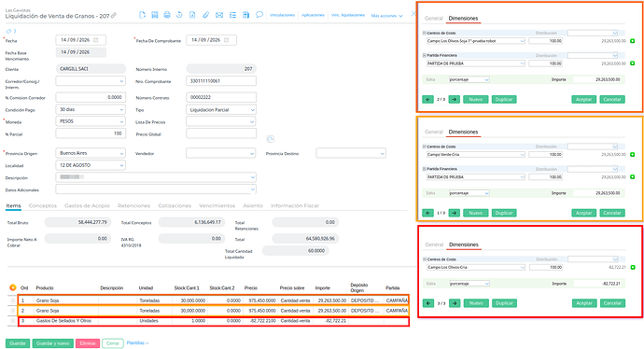
Task: Open the Vinculaciones link
Action: (282, 15)
